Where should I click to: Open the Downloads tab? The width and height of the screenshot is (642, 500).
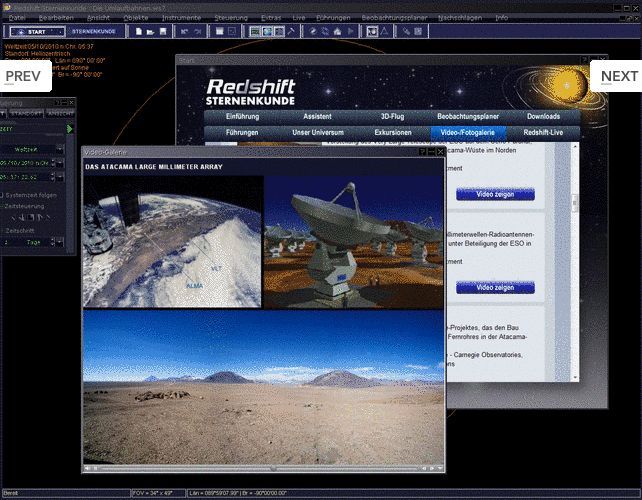(x=543, y=117)
